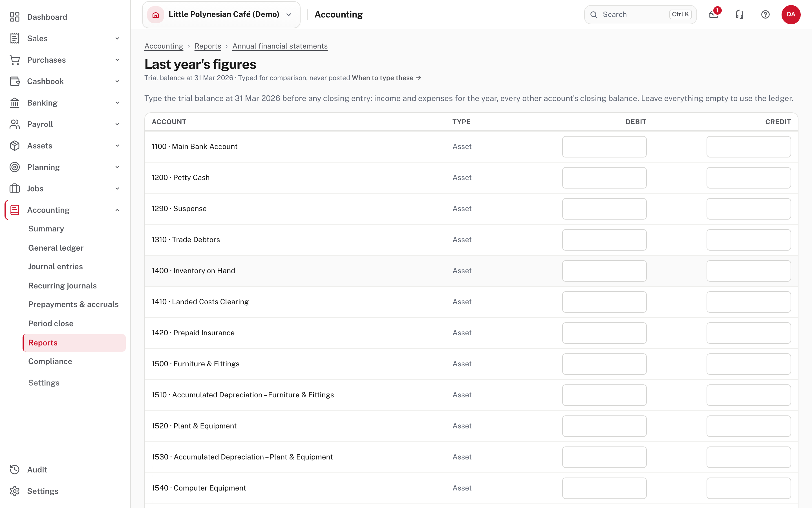Follow the Annual financial statements breadcrumb
812x508 pixels.
click(x=280, y=46)
